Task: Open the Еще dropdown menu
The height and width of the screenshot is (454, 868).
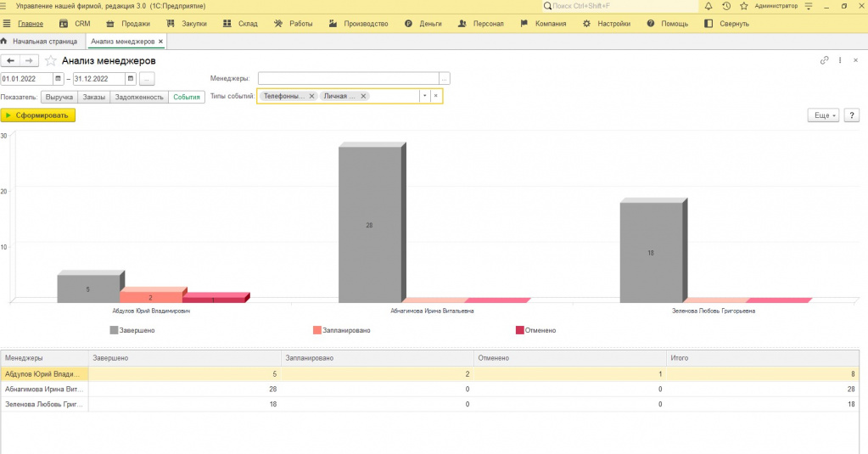Action: tap(824, 115)
